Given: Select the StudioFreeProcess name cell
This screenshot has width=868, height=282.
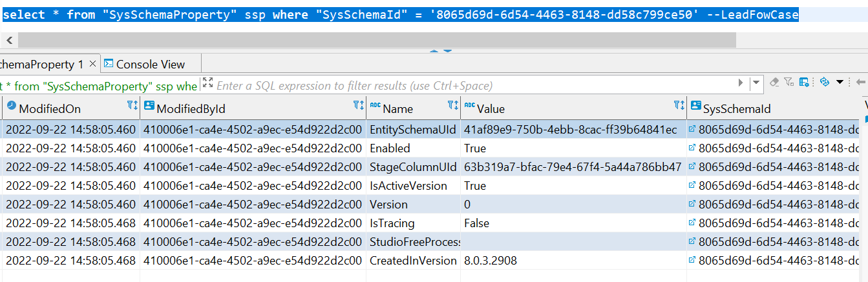Looking at the screenshot, I should (x=413, y=242).
